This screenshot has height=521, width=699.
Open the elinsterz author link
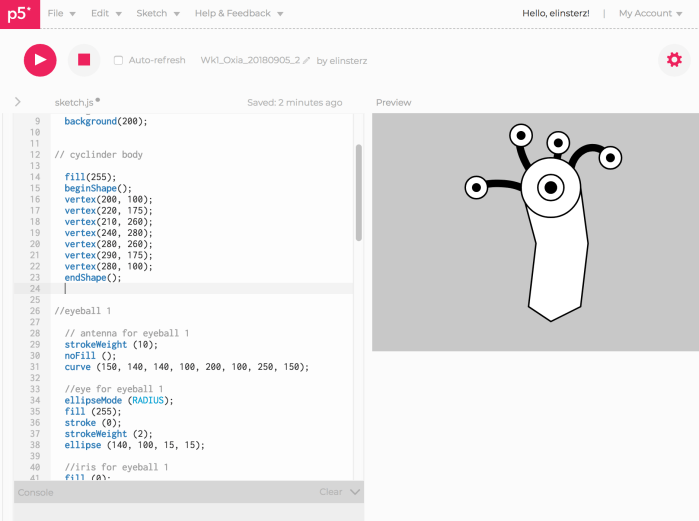(348, 61)
